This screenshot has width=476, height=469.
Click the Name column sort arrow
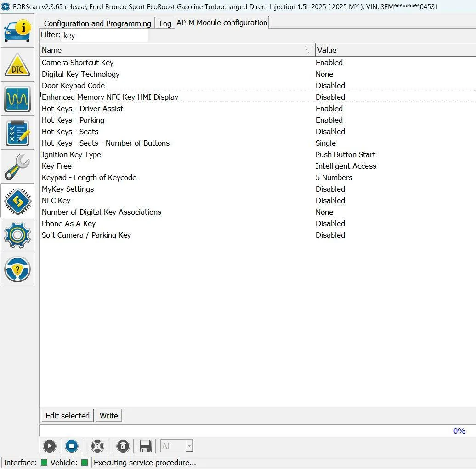coord(309,50)
